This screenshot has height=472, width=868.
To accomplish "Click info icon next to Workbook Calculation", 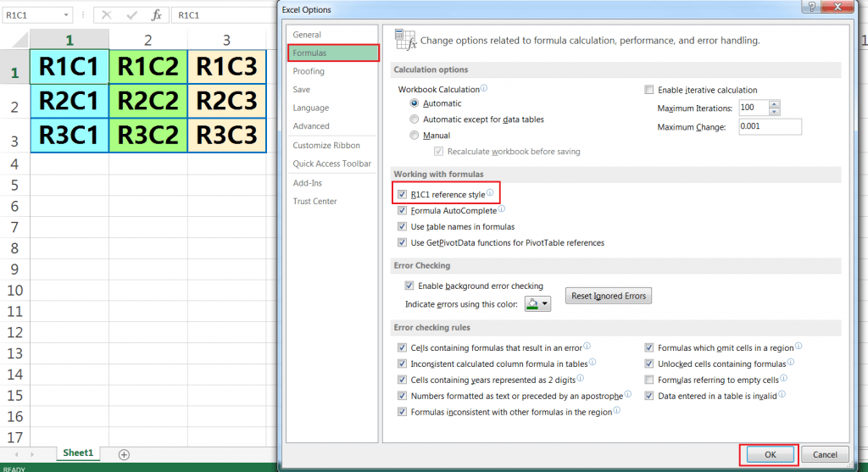I will pyautogui.click(x=484, y=88).
